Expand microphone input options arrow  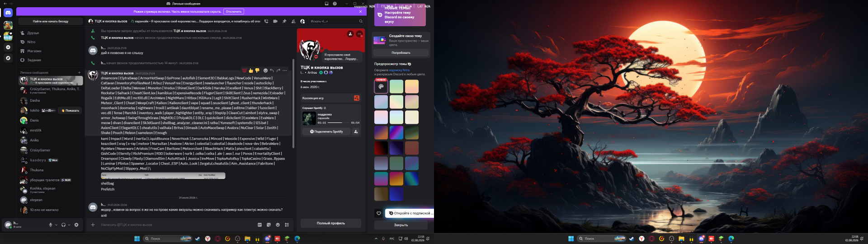tap(57, 225)
